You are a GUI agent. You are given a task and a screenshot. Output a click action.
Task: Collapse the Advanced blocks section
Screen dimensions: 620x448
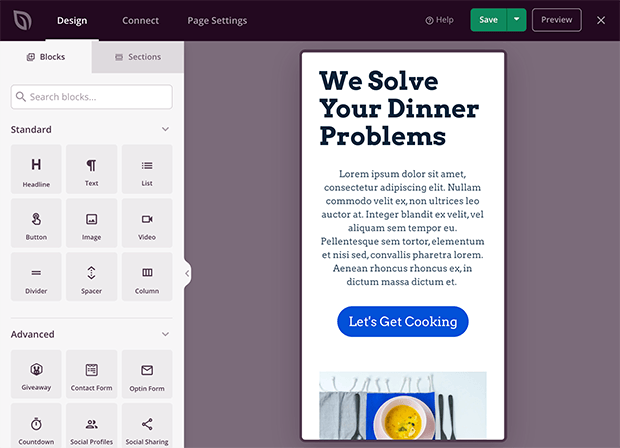coord(165,334)
